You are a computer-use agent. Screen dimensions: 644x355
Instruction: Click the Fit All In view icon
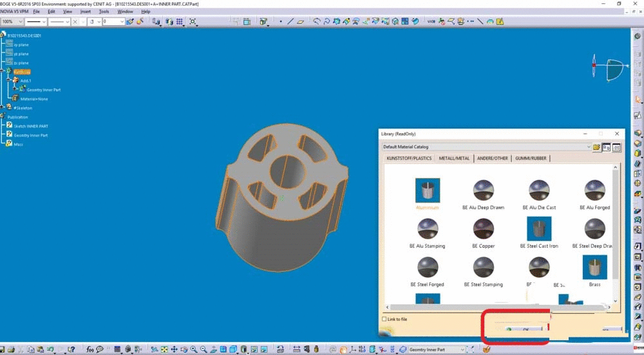164,349
